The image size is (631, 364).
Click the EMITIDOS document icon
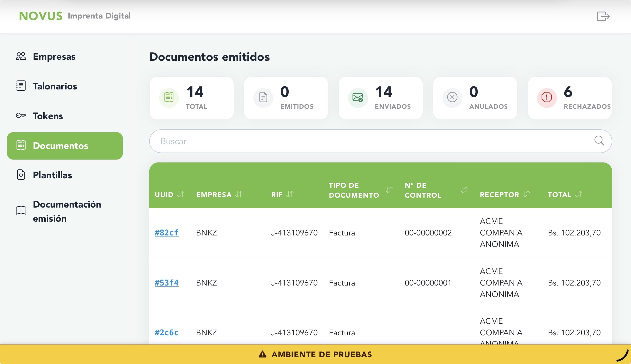point(263,98)
